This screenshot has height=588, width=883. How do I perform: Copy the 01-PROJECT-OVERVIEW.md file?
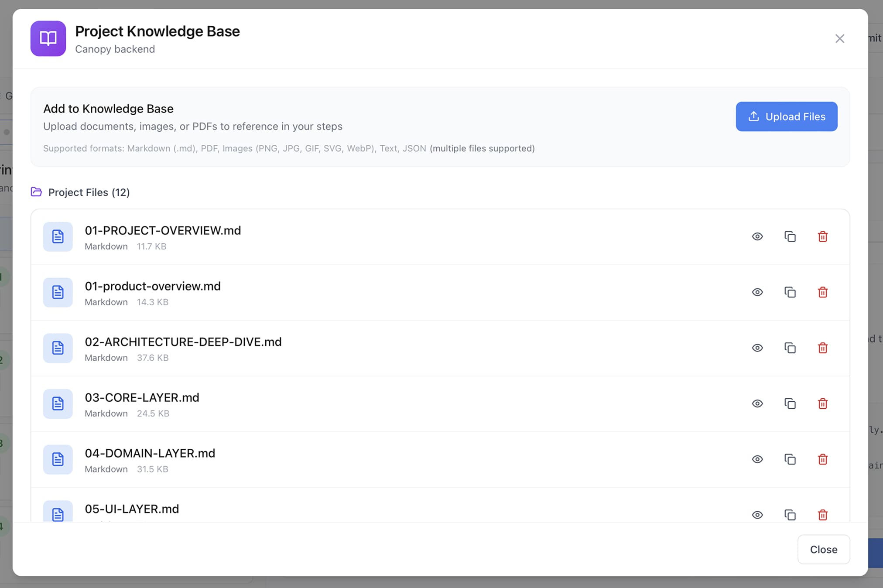click(790, 236)
